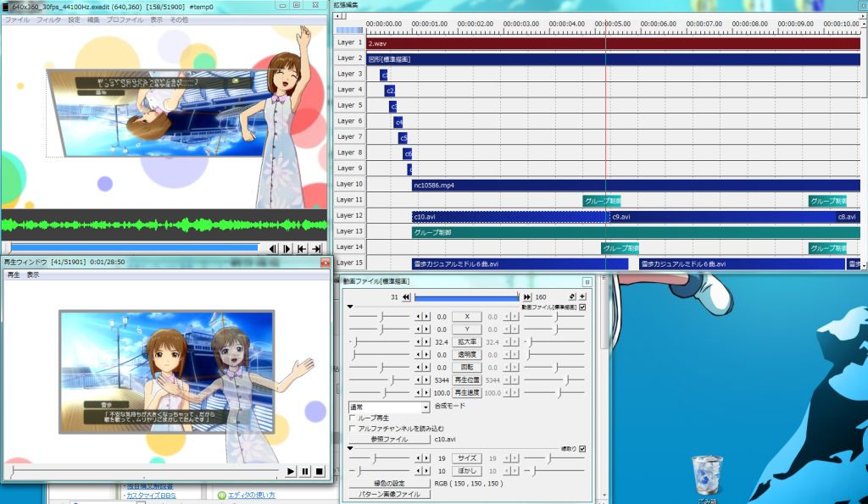Increase 回転 value with right arrow

coord(426,368)
